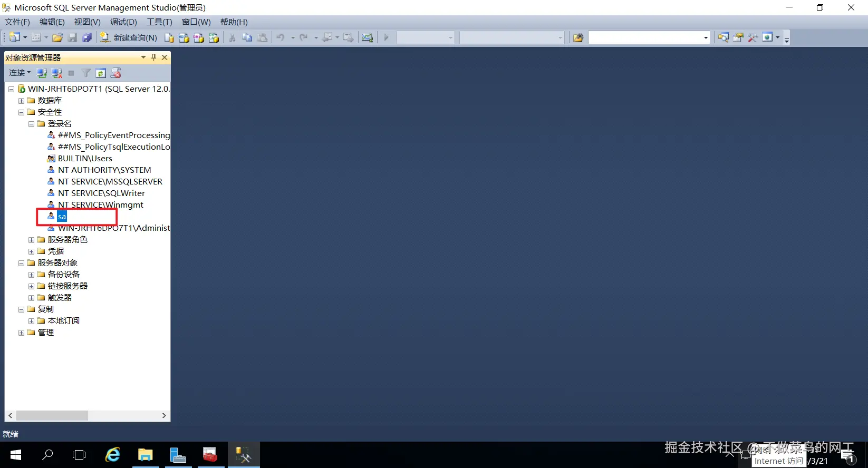
Task: Click the delete script icon in Object Explorer
Action: click(x=115, y=73)
